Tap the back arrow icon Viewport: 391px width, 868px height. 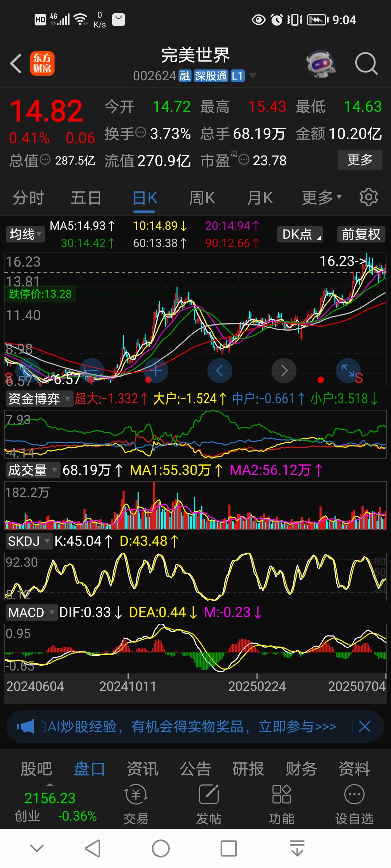point(16,64)
